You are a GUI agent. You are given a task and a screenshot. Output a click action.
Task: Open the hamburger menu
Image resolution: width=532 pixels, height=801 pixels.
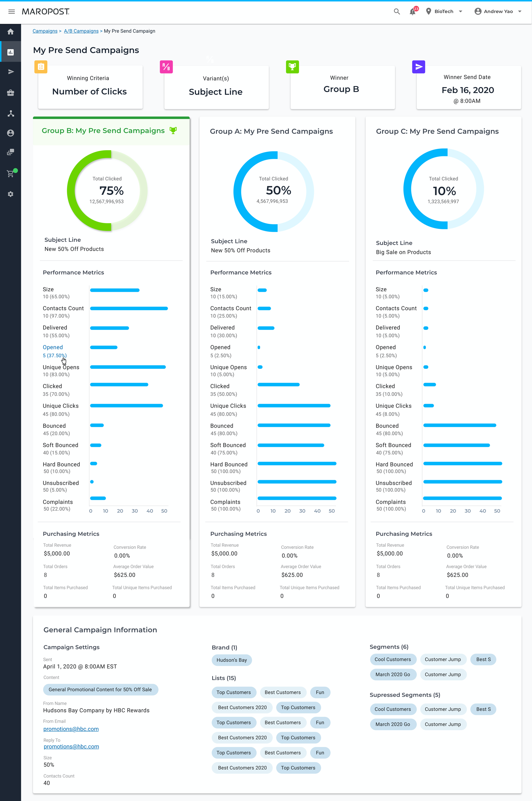[x=11, y=11]
